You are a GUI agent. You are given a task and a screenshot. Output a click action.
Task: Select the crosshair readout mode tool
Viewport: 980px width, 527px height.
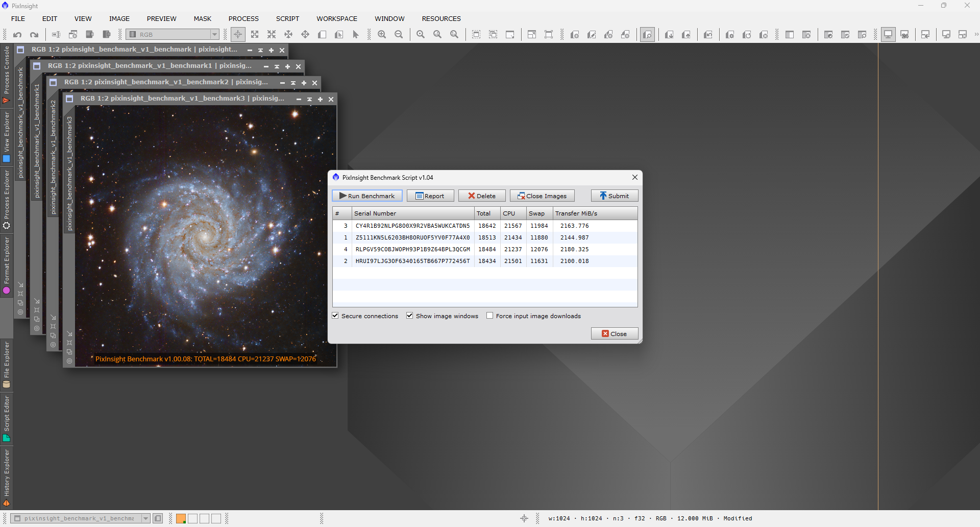click(238, 35)
